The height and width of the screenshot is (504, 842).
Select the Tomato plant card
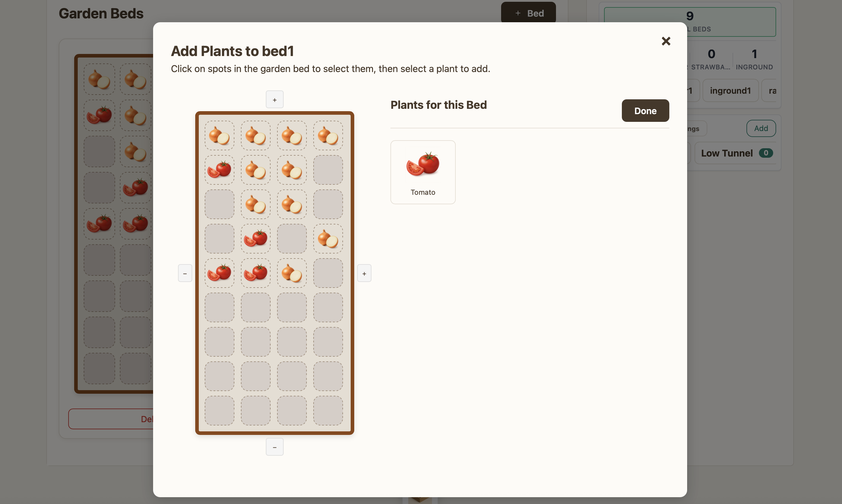point(423,172)
